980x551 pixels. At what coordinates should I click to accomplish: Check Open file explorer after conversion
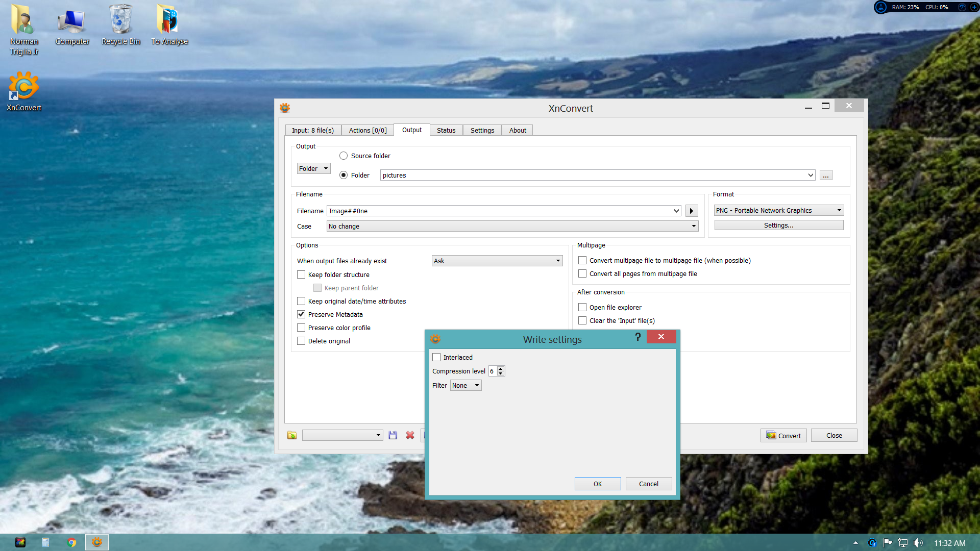pyautogui.click(x=582, y=307)
